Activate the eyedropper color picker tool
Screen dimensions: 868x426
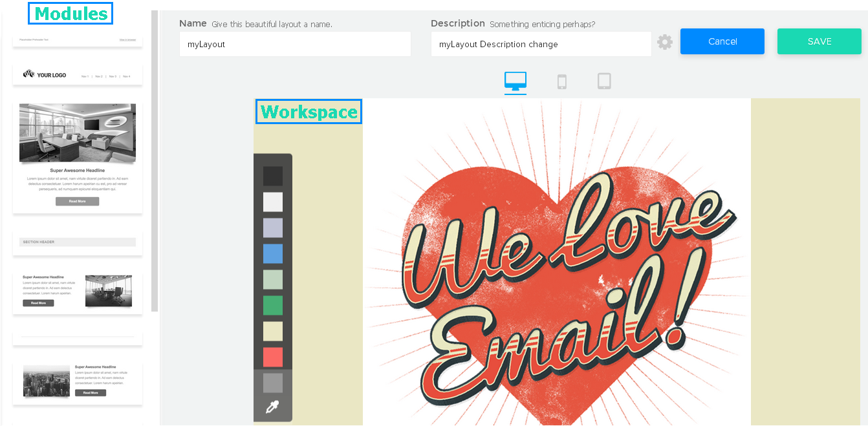[272, 408]
